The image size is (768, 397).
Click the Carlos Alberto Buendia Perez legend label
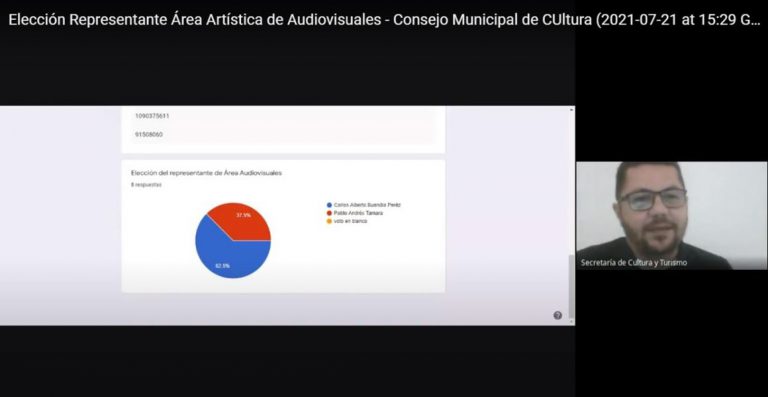367,205
